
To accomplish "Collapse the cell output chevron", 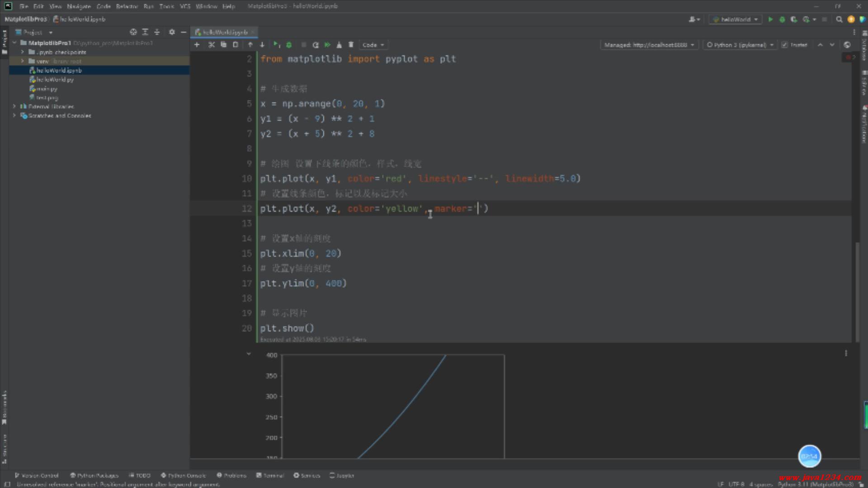I will point(249,354).
